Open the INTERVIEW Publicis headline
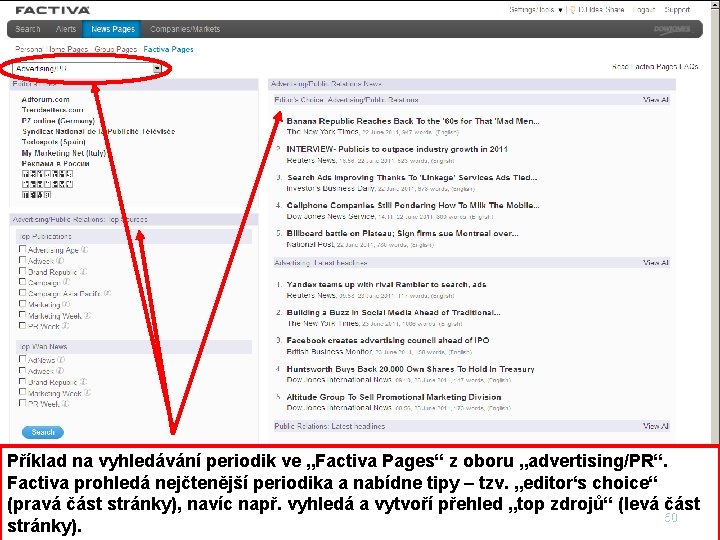Viewport: 720px width, 540px height. point(397,149)
